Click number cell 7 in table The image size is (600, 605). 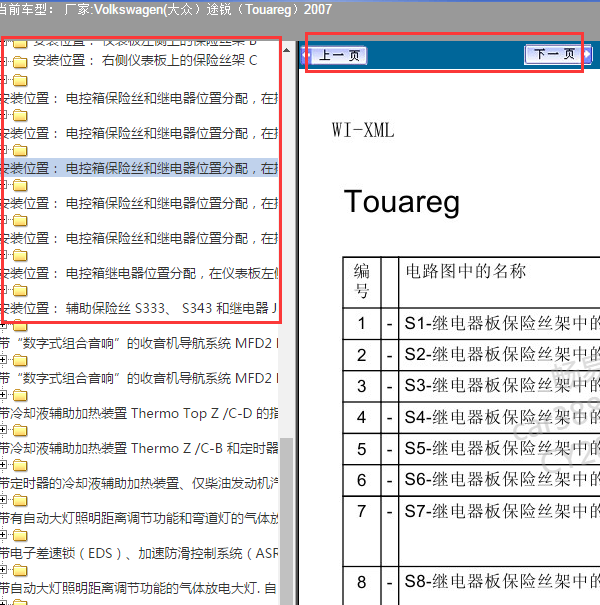pyautogui.click(x=362, y=531)
